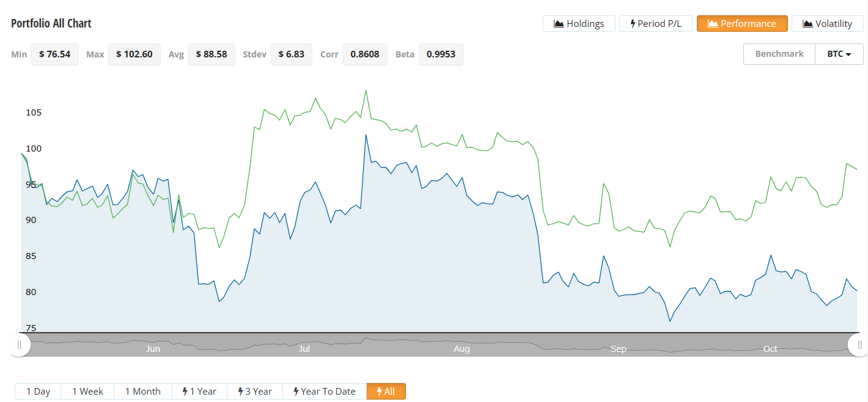Open the BTC benchmark dropdown
The image size is (868, 402).
pos(839,54)
